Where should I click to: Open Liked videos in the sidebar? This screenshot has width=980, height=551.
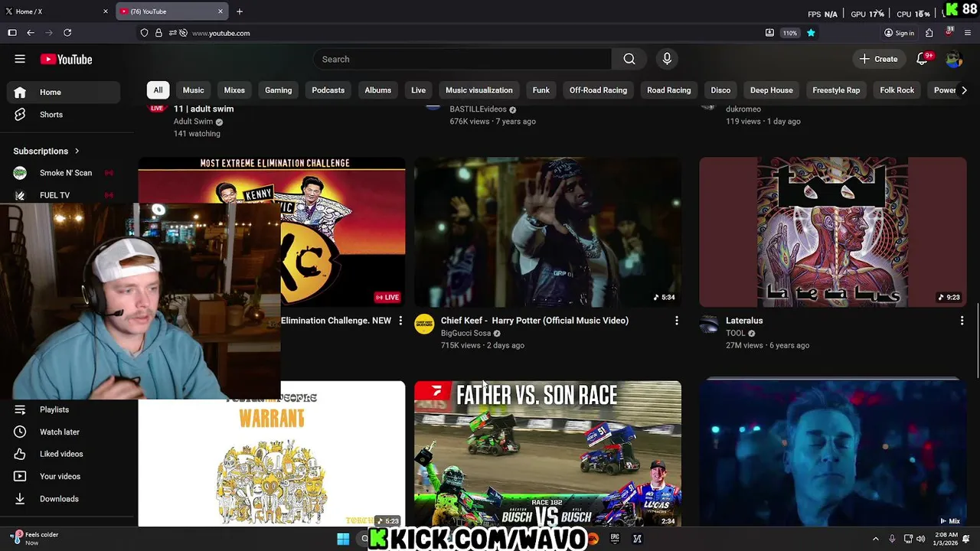tap(64, 454)
